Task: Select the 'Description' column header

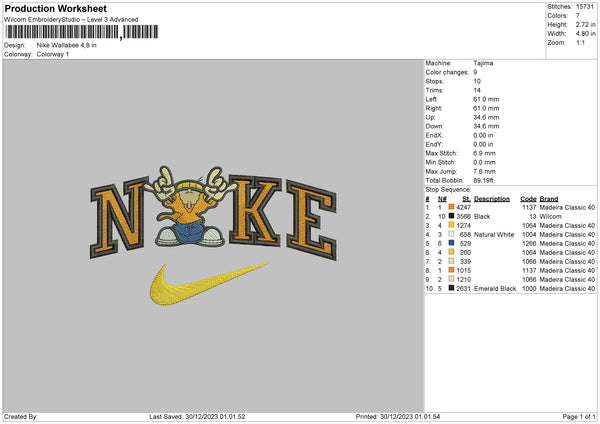Action: [x=492, y=199]
